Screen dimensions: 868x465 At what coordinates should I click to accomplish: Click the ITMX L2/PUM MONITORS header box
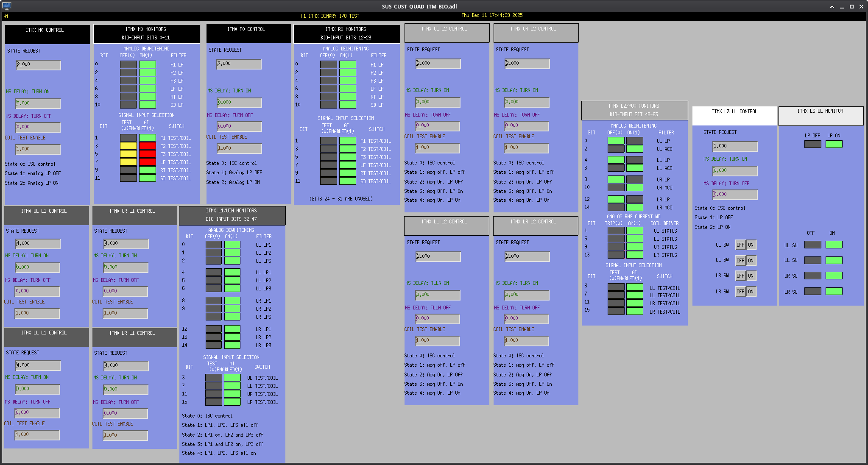634,110
